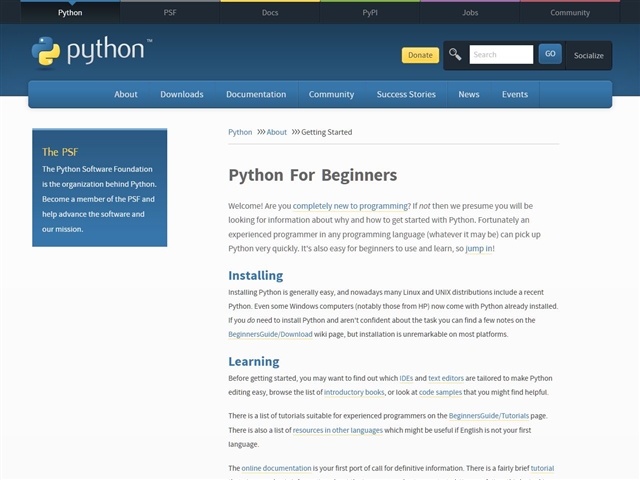Open the Python top-bar tab
The width and height of the screenshot is (640, 480).
(x=70, y=13)
